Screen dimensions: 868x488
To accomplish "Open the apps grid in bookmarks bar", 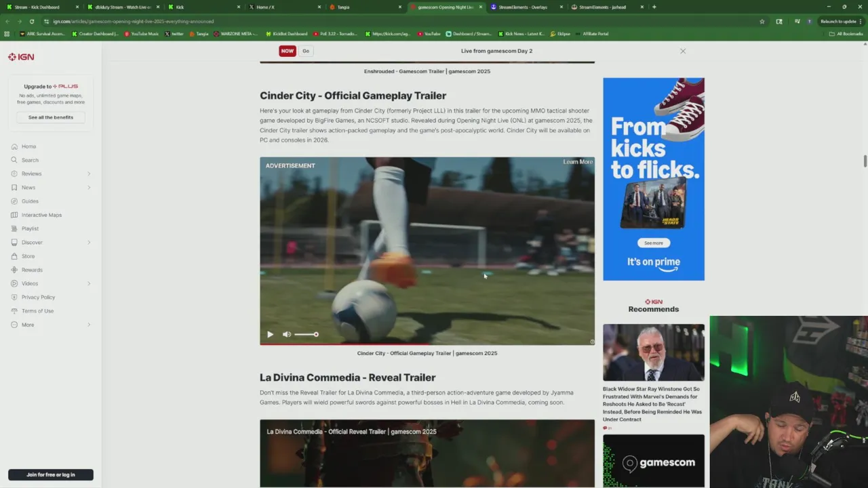I will click(x=7, y=33).
